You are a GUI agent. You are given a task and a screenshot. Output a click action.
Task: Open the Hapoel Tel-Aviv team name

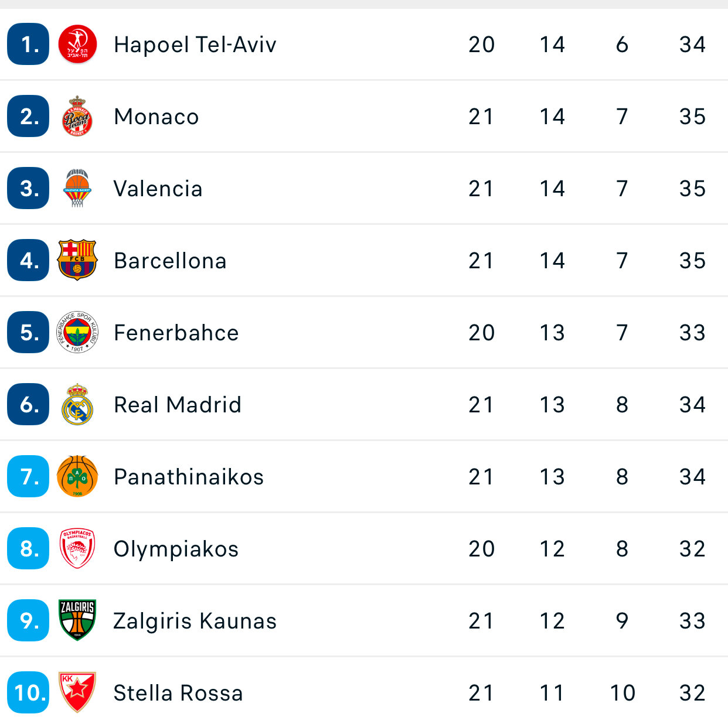(195, 45)
